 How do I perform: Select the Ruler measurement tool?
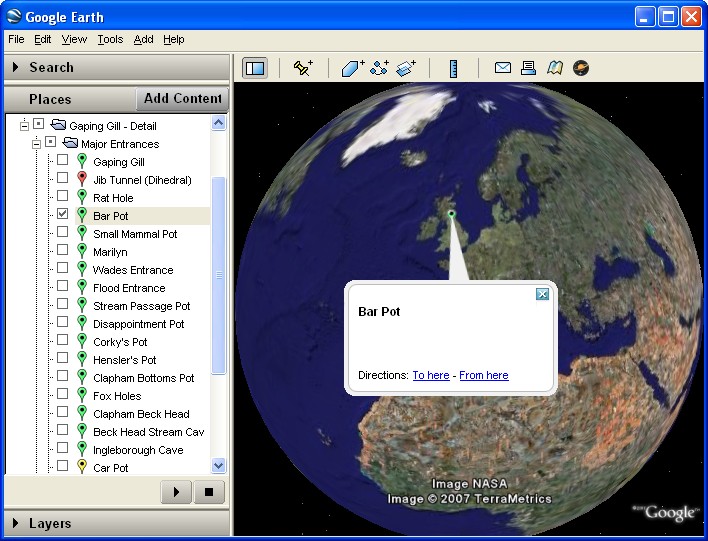(x=453, y=68)
